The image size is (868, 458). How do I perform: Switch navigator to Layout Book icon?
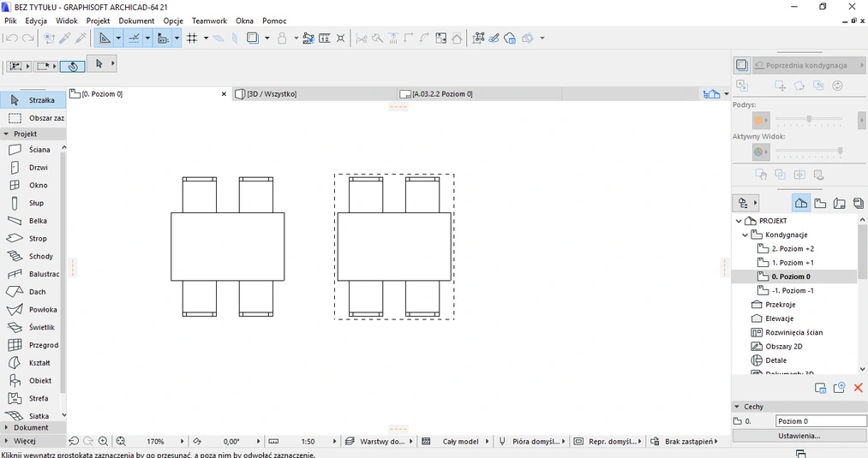[839, 203]
